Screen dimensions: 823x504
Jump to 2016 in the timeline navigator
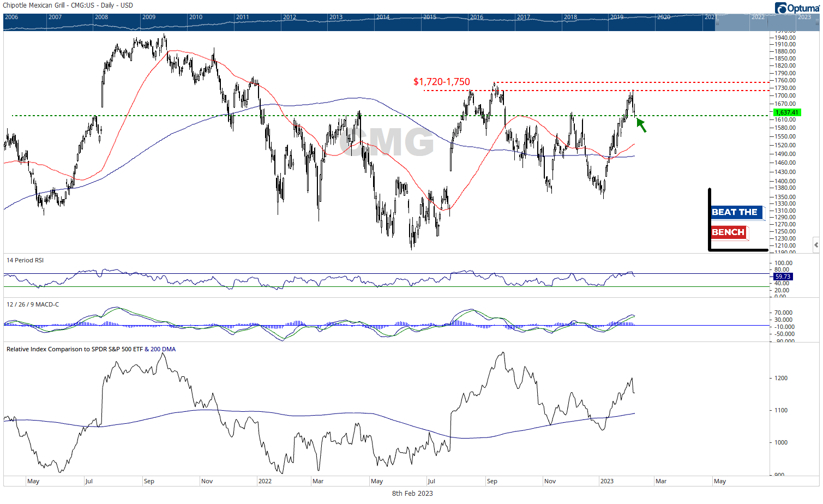pyautogui.click(x=477, y=17)
